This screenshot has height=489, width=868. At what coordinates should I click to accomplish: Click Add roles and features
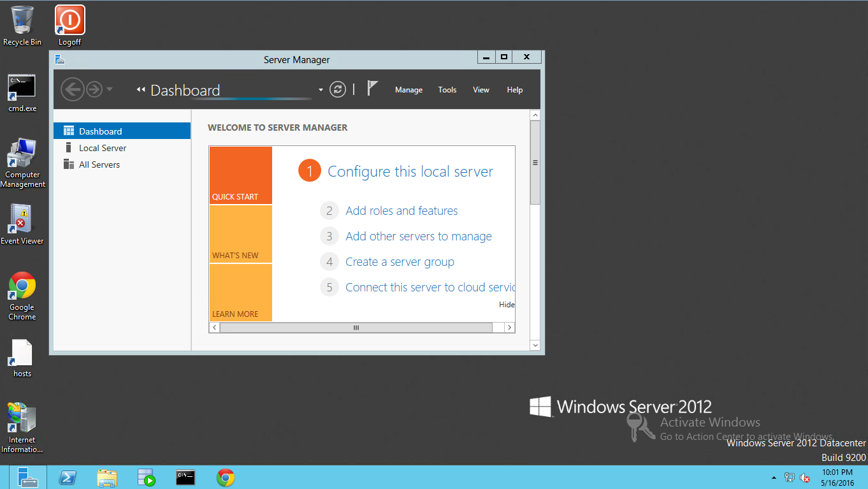[401, 211]
